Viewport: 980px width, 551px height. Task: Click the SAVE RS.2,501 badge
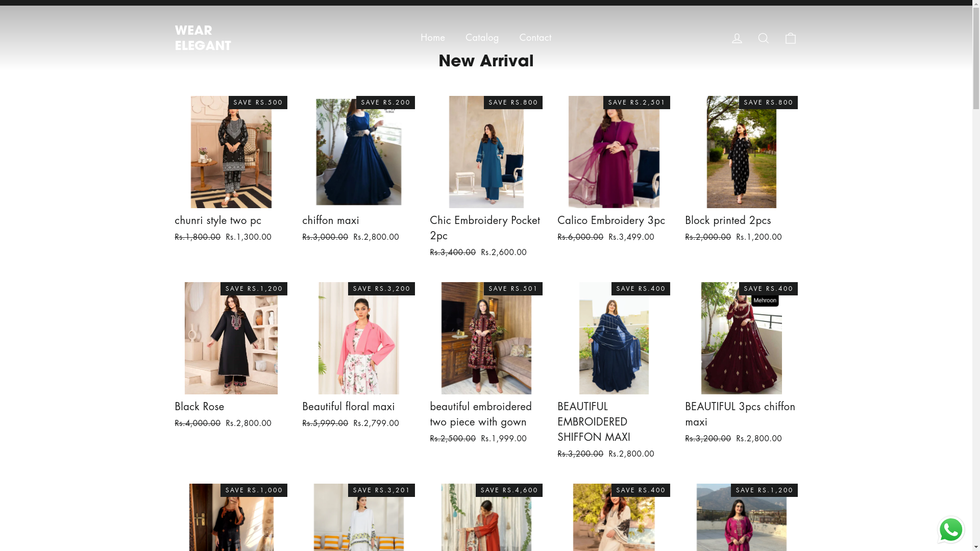(x=636, y=103)
